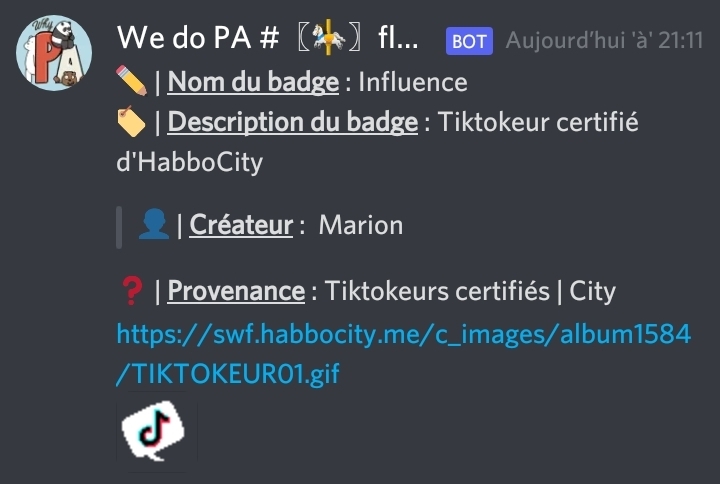Screen dimensions: 720x484
Task: Click the label tag emoji before Description
Action: [131, 121]
